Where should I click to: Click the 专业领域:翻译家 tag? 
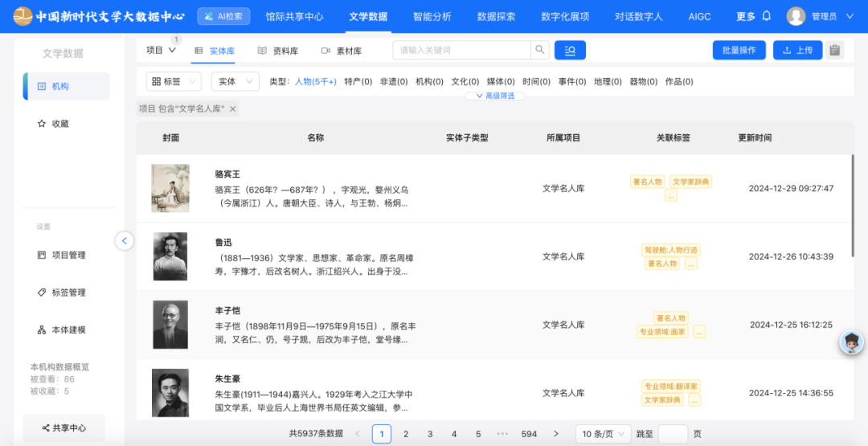671,387
